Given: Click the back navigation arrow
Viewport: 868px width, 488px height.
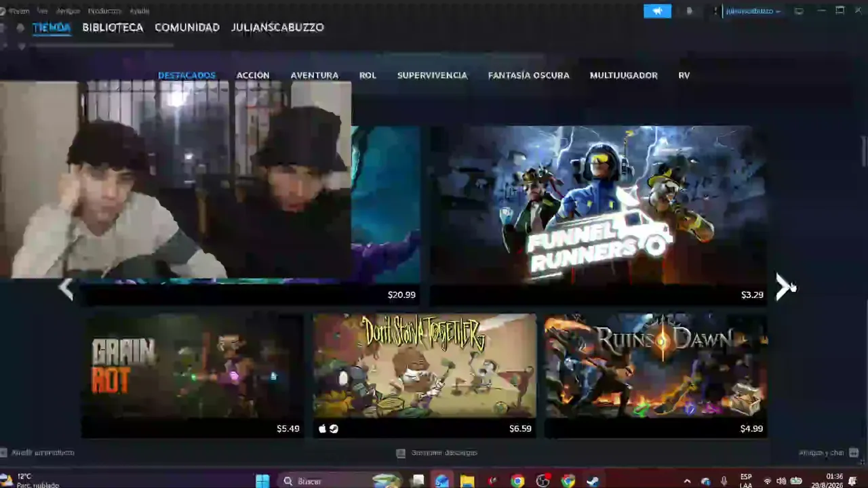Looking at the screenshot, I should (3, 27).
